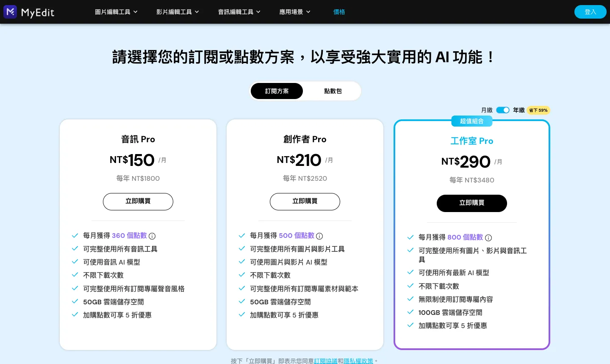Expand the 音訊編輯工具 dropdown menu
This screenshot has height=364, width=610.
[x=239, y=12]
